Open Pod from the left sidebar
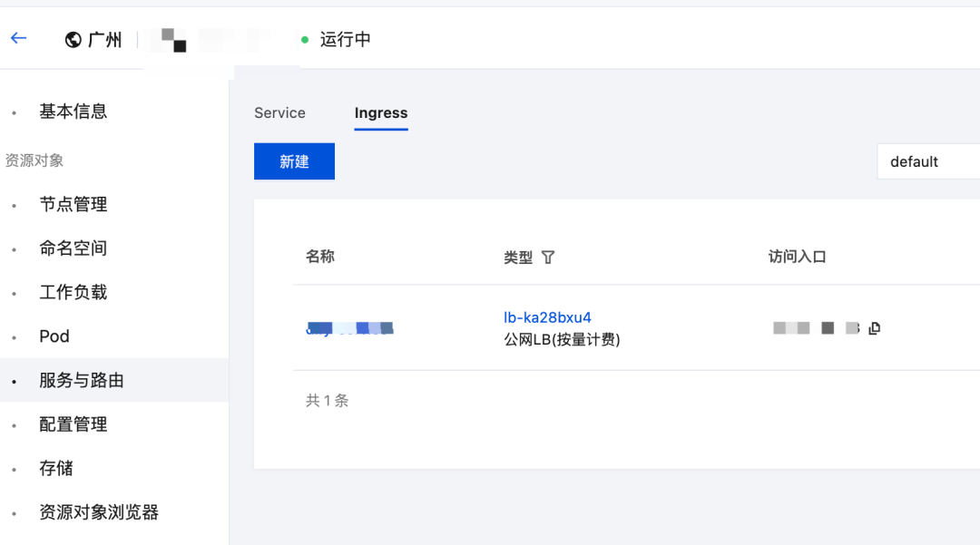 pos(54,336)
